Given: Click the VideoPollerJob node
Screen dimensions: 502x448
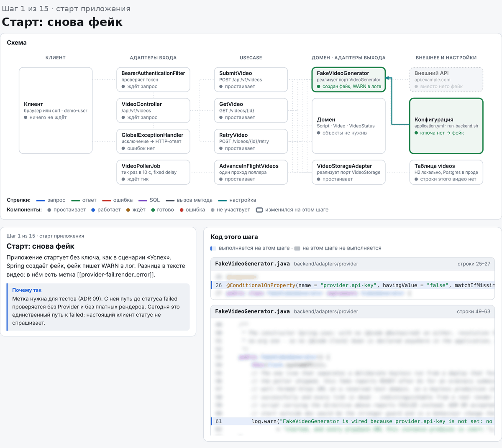Looking at the screenshot, I should click(153, 172).
